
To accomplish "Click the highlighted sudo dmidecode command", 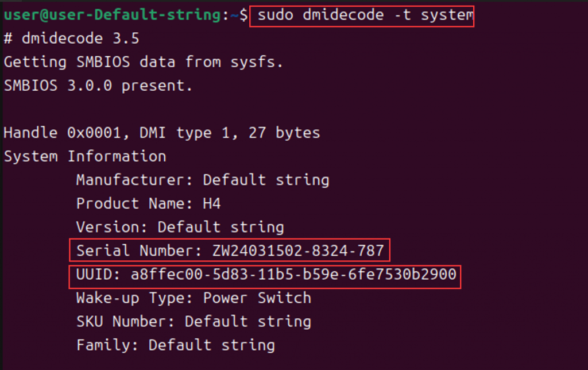I will pos(362,16).
